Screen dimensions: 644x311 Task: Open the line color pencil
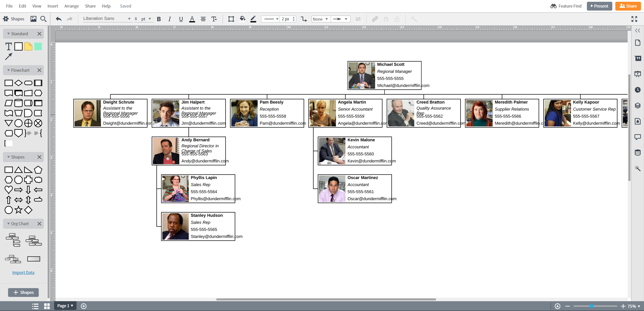pyautogui.click(x=253, y=19)
